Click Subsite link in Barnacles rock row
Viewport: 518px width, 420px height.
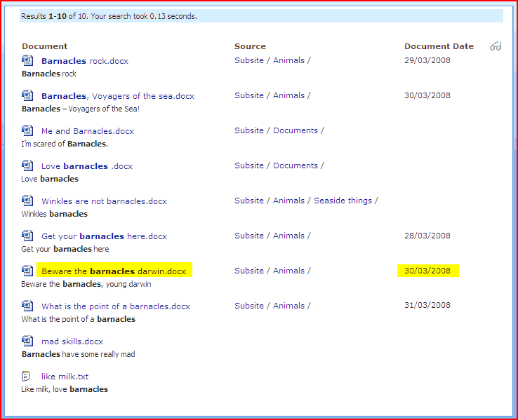(248, 60)
